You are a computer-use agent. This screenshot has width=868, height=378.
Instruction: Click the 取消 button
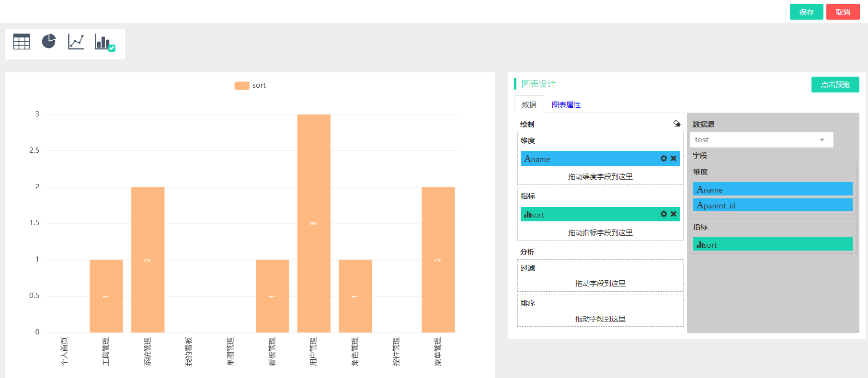click(x=843, y=12)
